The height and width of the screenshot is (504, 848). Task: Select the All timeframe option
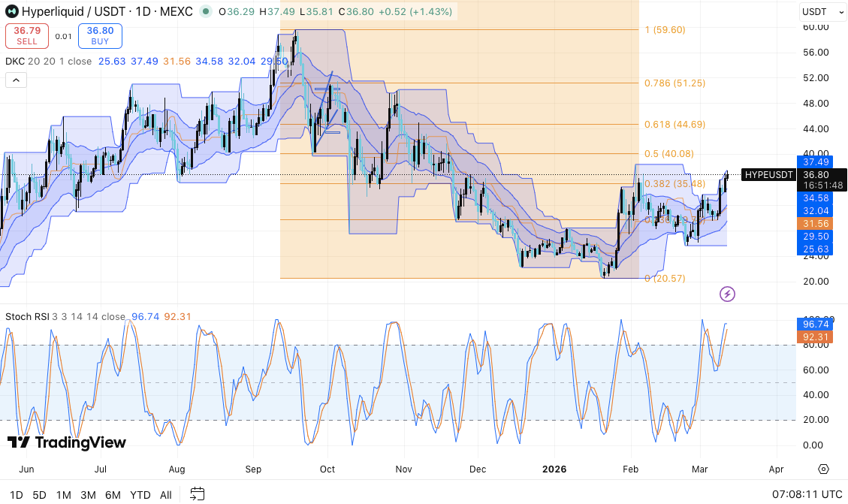point(165,495)
